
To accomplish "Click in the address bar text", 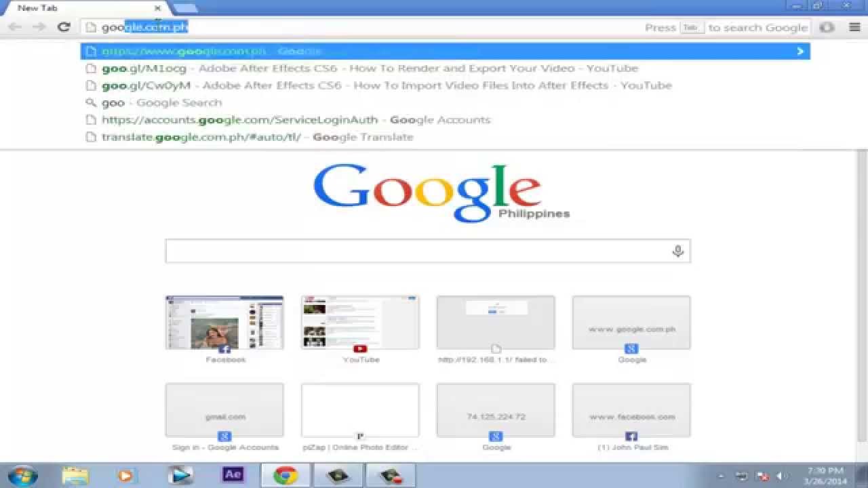I will [x=144, y=27].
